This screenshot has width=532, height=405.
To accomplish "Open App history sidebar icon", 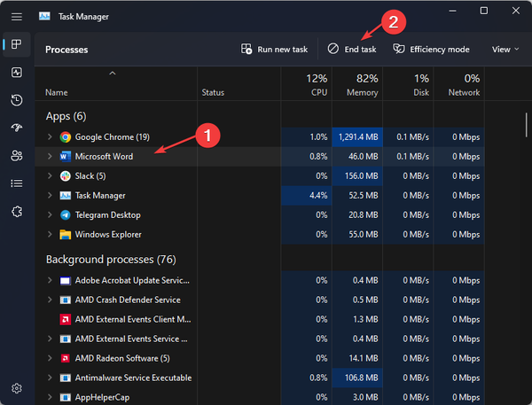I will click(17, 100).
